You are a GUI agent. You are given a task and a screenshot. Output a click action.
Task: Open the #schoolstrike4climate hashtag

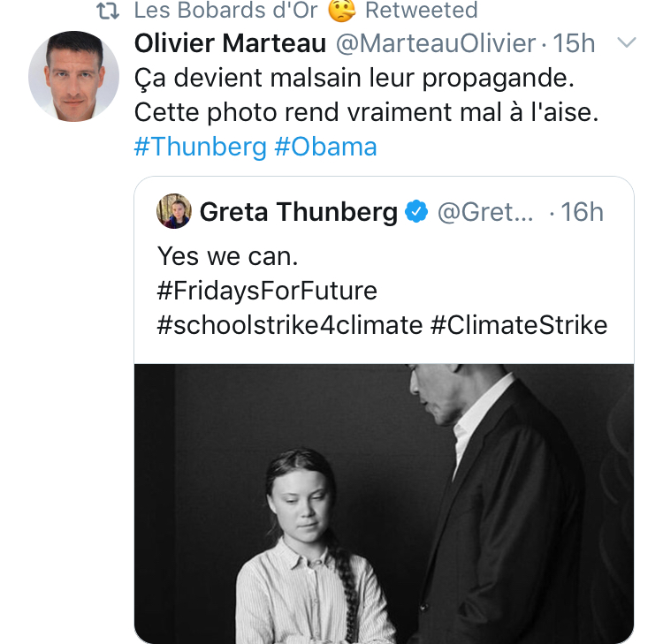coord(290,325)
